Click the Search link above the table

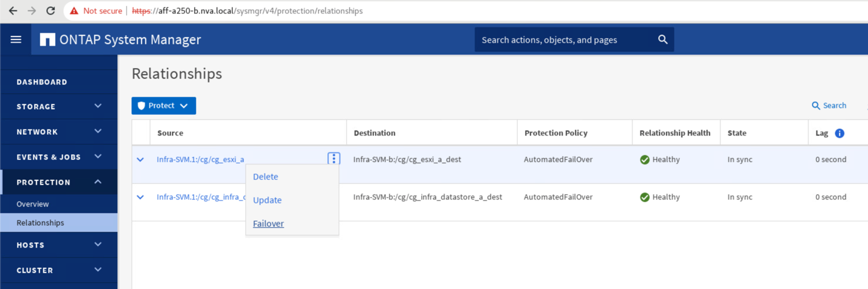point(829,106)
